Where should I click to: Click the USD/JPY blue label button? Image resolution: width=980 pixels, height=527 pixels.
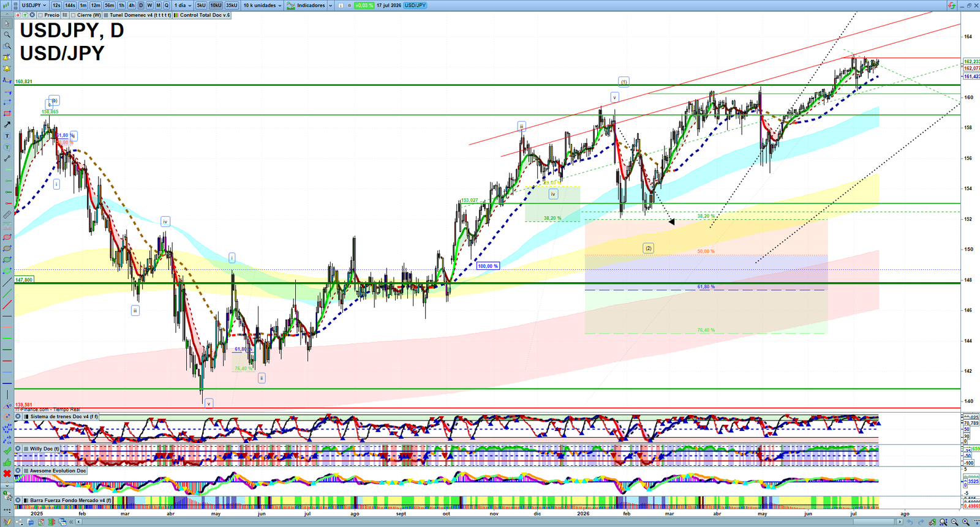(415, 6)
